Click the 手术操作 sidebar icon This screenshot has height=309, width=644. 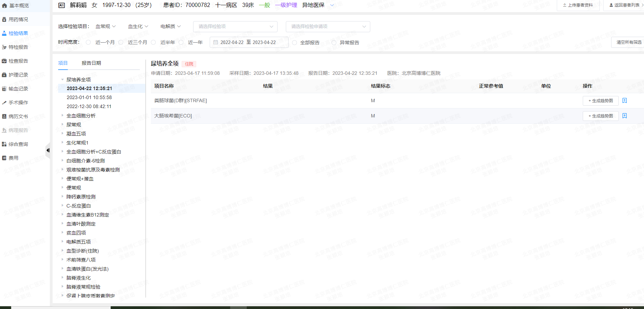pos(4,103)
